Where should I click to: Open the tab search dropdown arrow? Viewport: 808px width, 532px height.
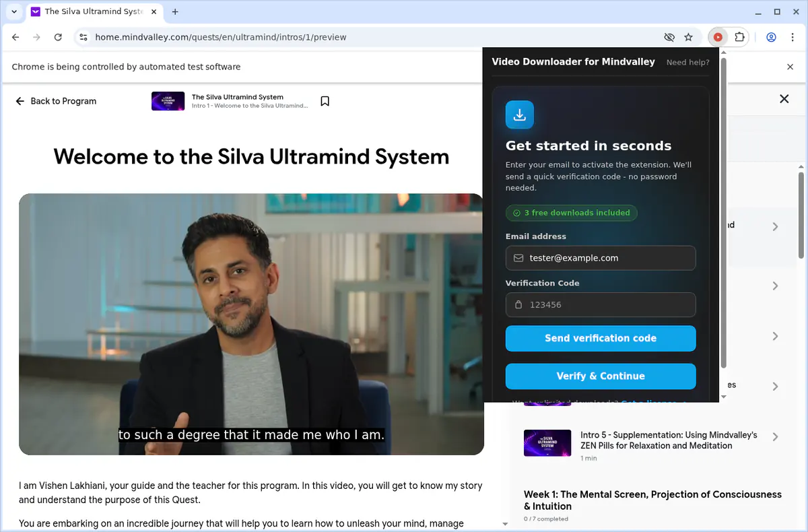click(x=14, y=11)
